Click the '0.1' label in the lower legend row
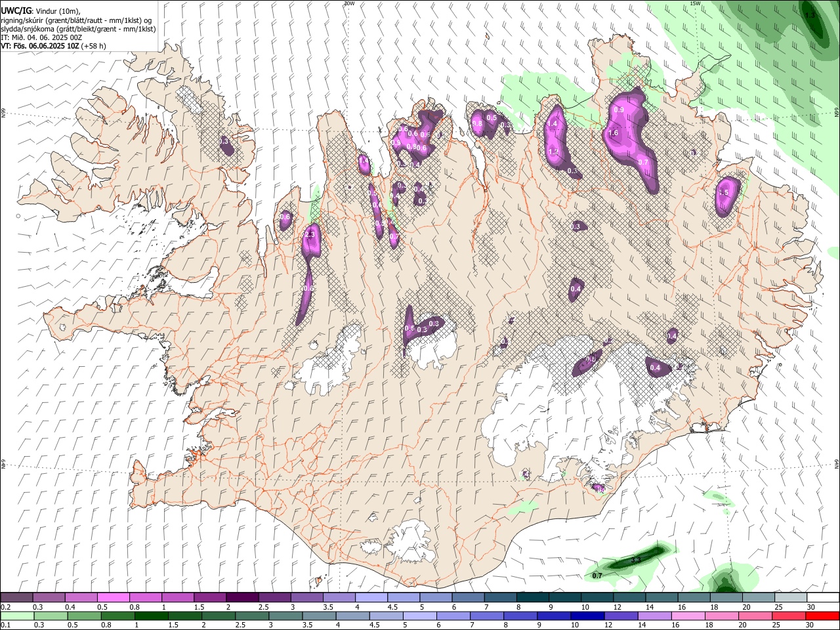Image resolution: width=840 pixels, height=630 pixels. [7, 625]
